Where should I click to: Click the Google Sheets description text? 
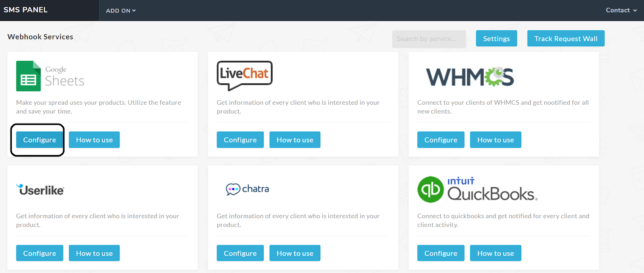99,107
